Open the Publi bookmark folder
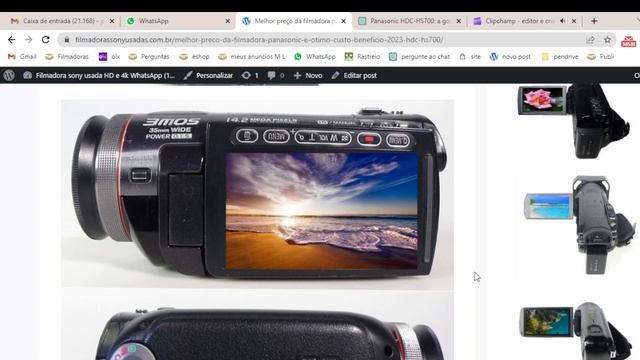The height and width of the screenshot is (360, 640). (601, 56)
